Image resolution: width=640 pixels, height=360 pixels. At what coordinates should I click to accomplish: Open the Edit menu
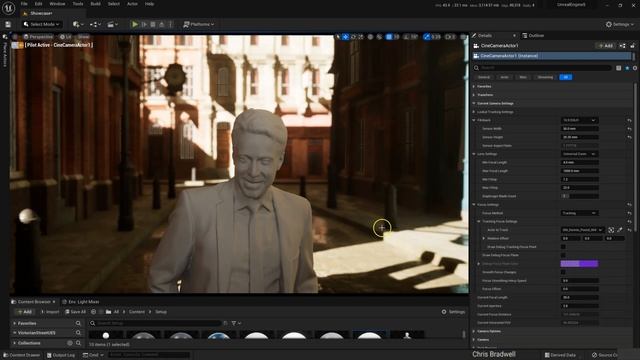coord(38,4)
